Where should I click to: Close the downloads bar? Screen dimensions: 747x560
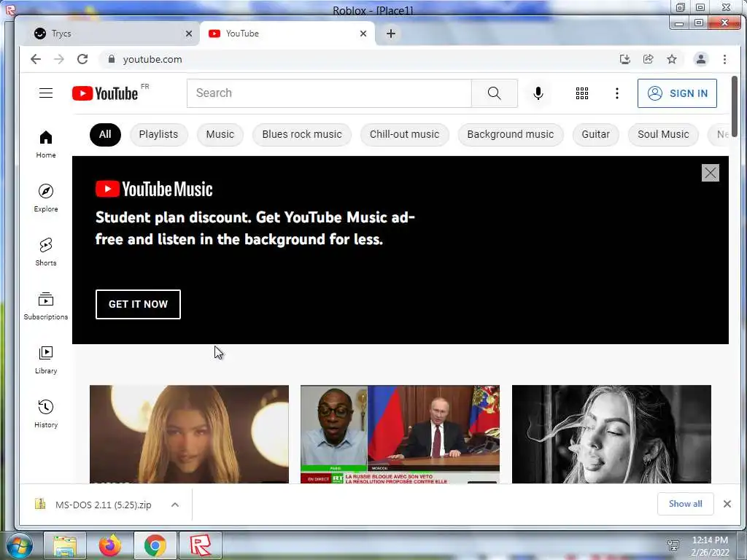point(727,504)
